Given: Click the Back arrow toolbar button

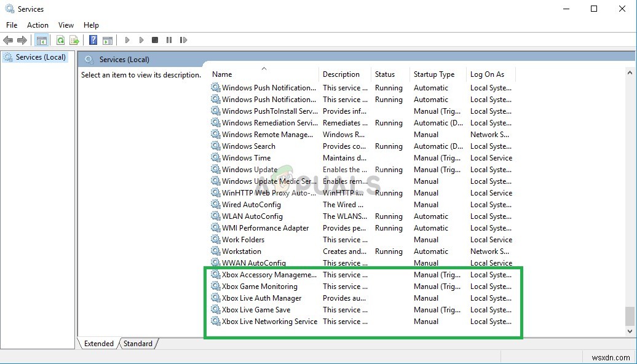Looking at the screenshot, I should click(8, 40).
